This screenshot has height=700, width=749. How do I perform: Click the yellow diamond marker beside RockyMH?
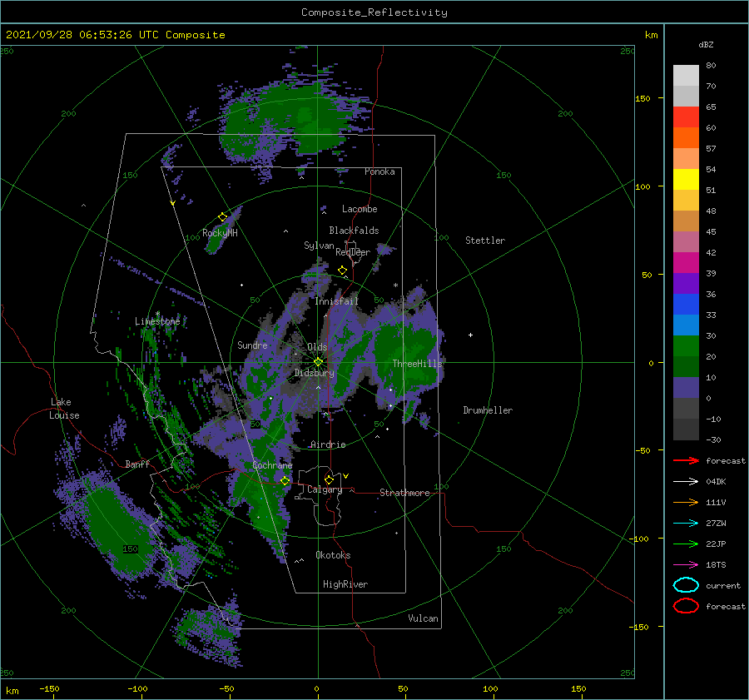(222, 217)
